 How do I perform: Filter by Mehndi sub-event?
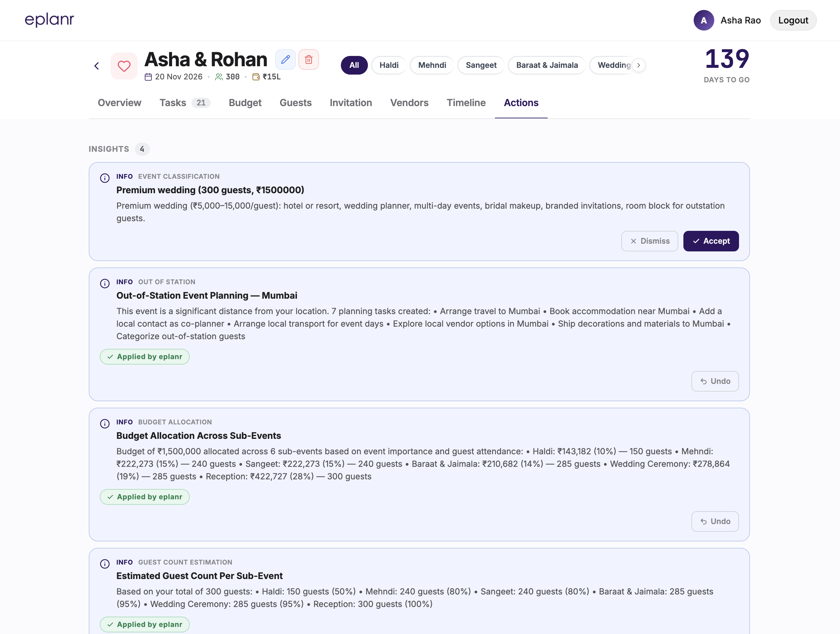432,65
